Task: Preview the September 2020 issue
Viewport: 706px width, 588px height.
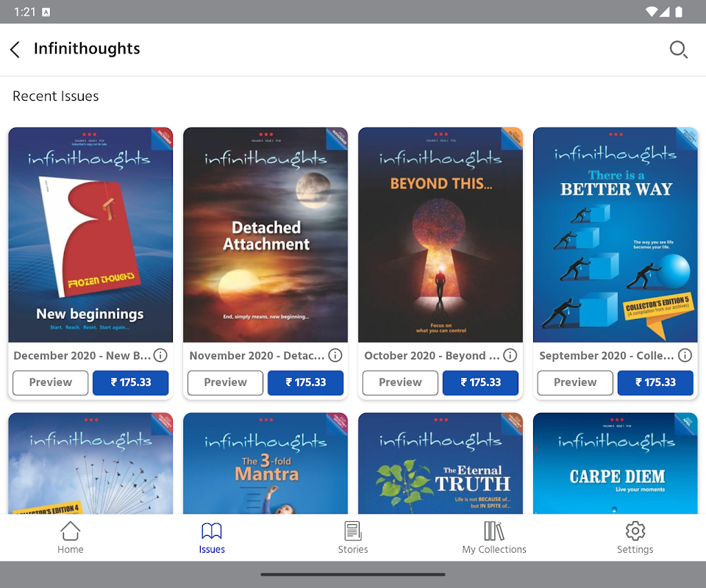Action: point(575,382)
